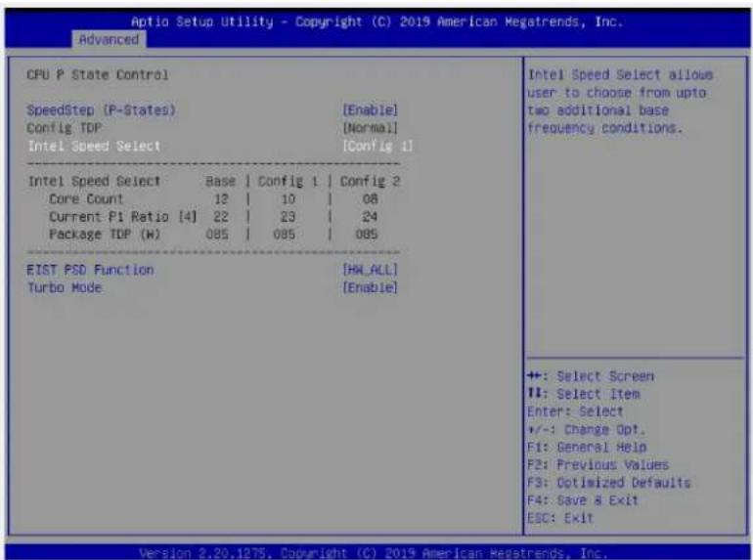The height and width of the screenshot is (560, 753).
Task: Click the Version 2.20.1275 footer text
Action: coord(374,553)
